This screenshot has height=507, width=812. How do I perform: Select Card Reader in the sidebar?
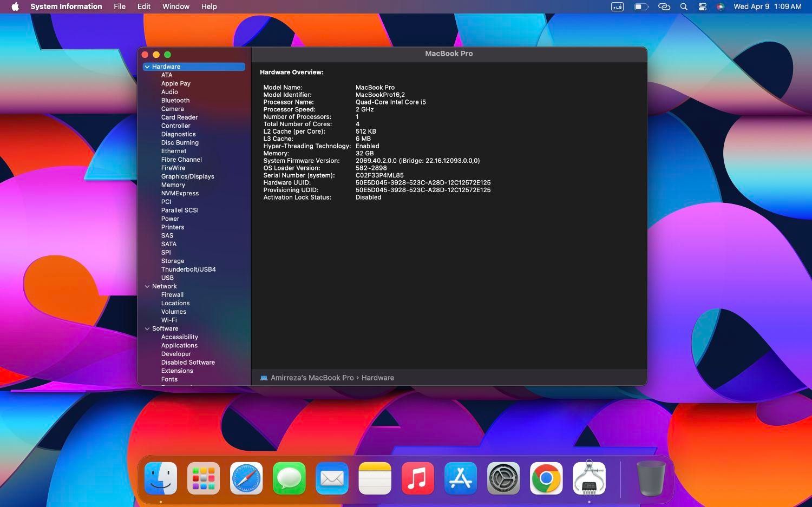[180, 117]
